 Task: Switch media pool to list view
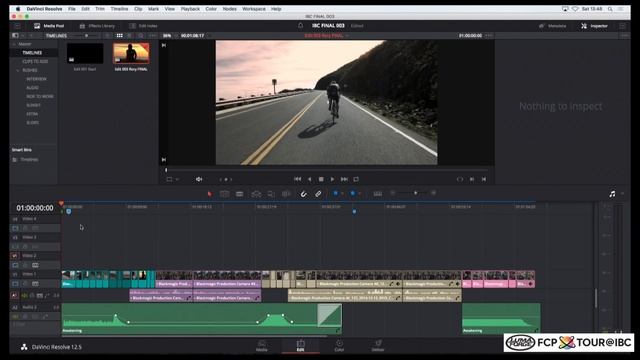pyautogui.click(x=129, y=36)
